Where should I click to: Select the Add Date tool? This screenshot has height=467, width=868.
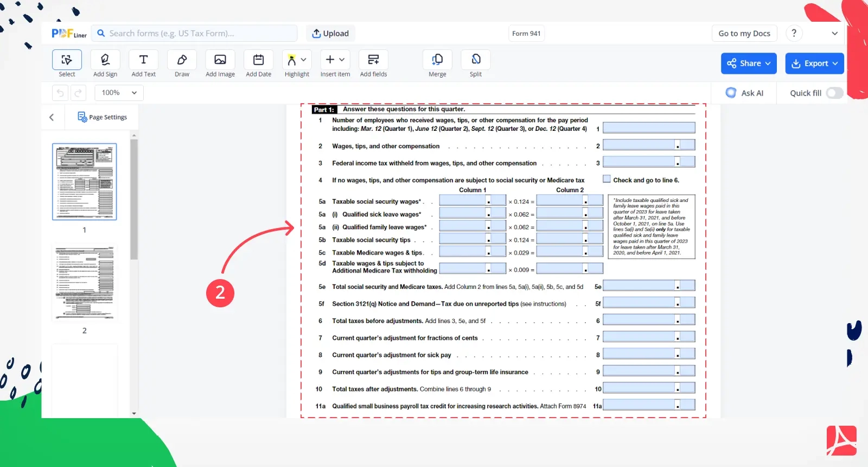259,60
